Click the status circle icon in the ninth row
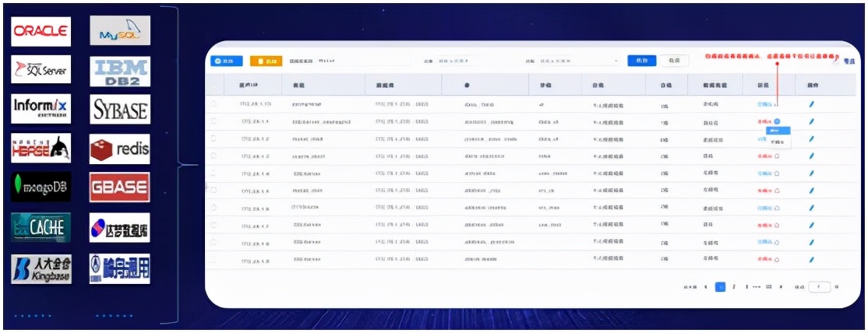The image size is (868, 333). pos(777,242)
